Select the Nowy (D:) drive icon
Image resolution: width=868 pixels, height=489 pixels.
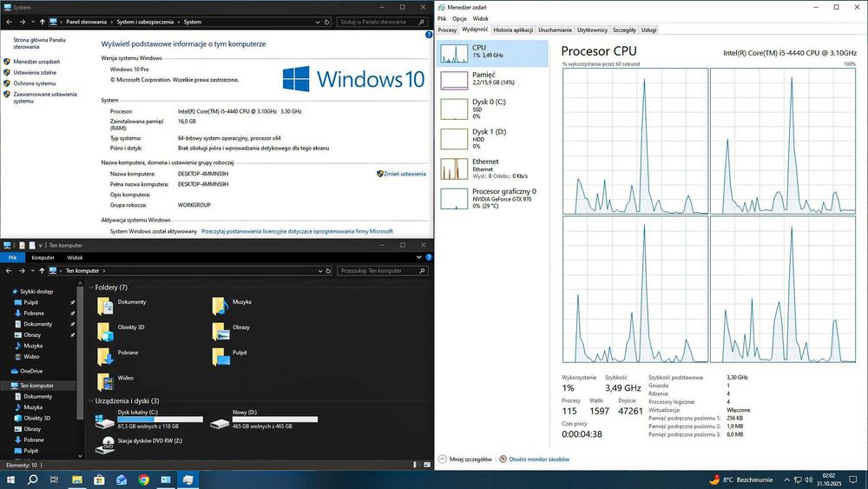[220, 423]
